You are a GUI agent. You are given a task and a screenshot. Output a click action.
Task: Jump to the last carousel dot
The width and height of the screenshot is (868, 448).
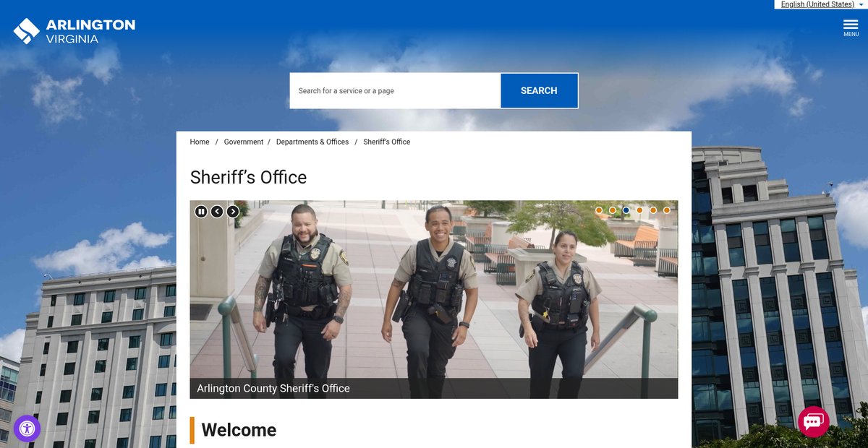pos(667,210)
